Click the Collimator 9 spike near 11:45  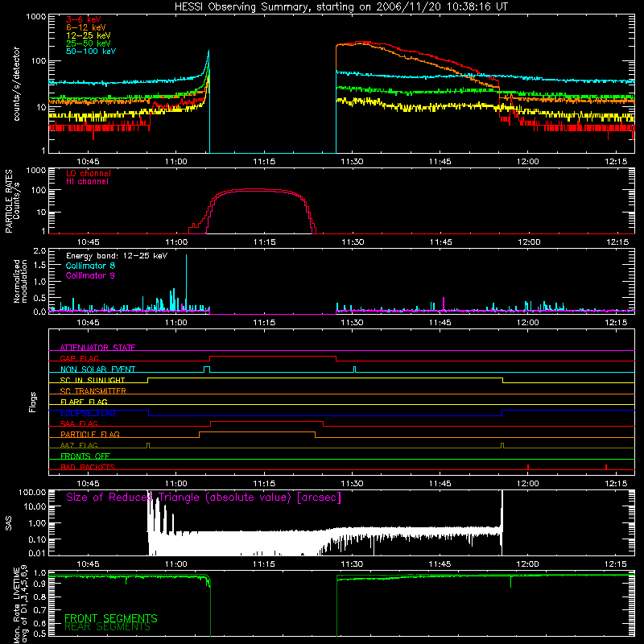click(x=444, y=304)
